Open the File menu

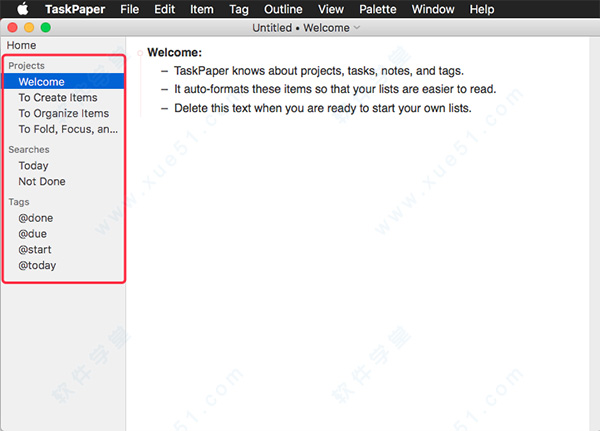(x=129, y=9)
